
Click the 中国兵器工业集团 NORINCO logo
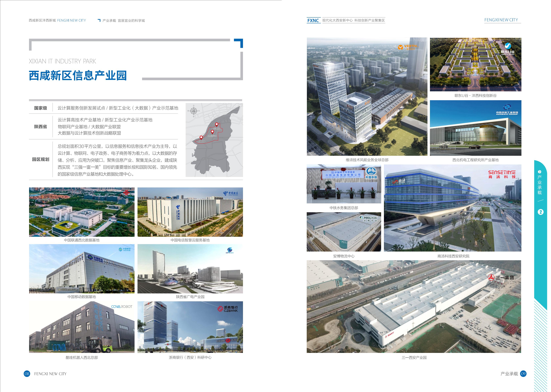(x=507, y=109)
